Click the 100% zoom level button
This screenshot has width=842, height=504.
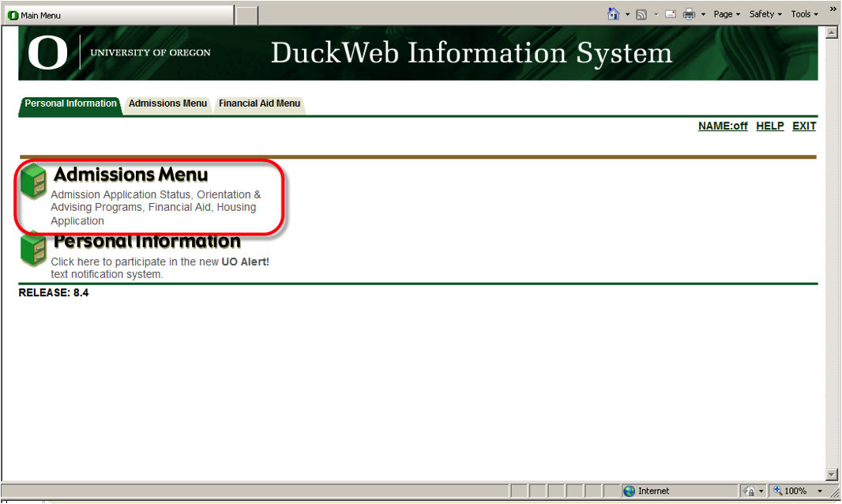[x=789, y=491]
